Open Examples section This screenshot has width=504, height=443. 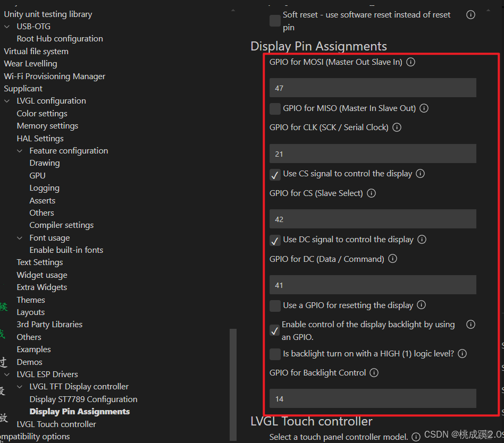pos(33,350)
